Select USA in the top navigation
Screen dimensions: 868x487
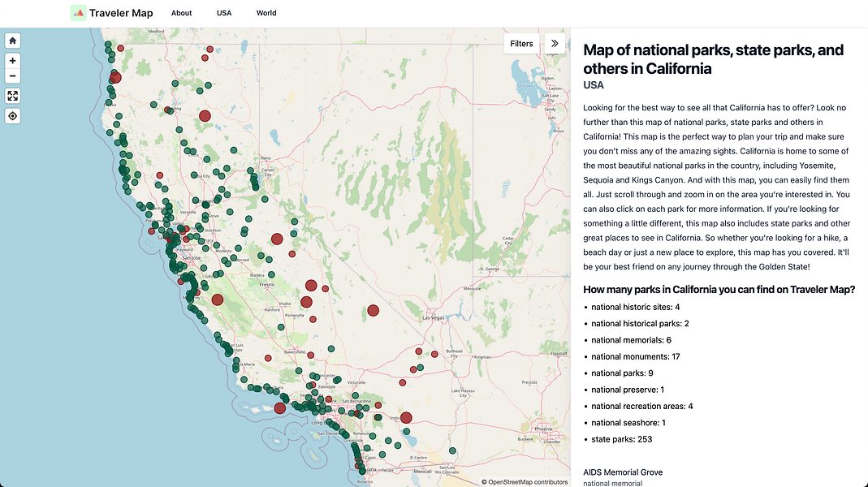point(224,13)
